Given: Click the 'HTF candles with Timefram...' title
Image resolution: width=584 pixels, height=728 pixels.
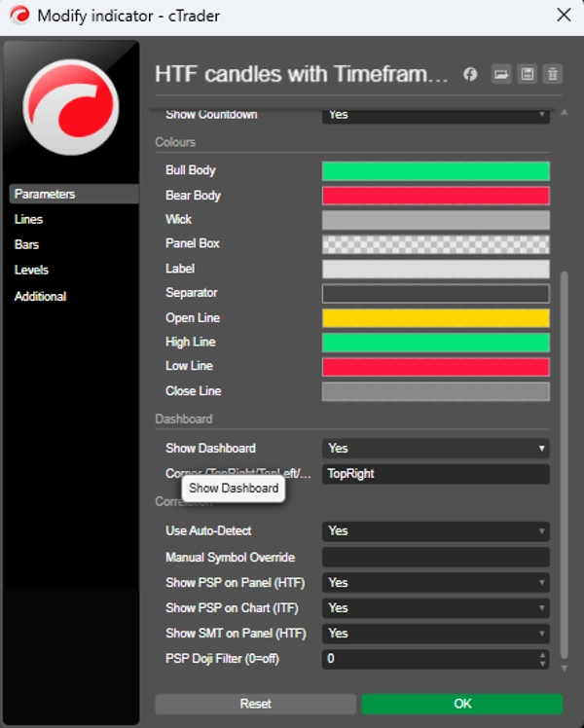Looking at the screenshot, I should coord(302,74).
